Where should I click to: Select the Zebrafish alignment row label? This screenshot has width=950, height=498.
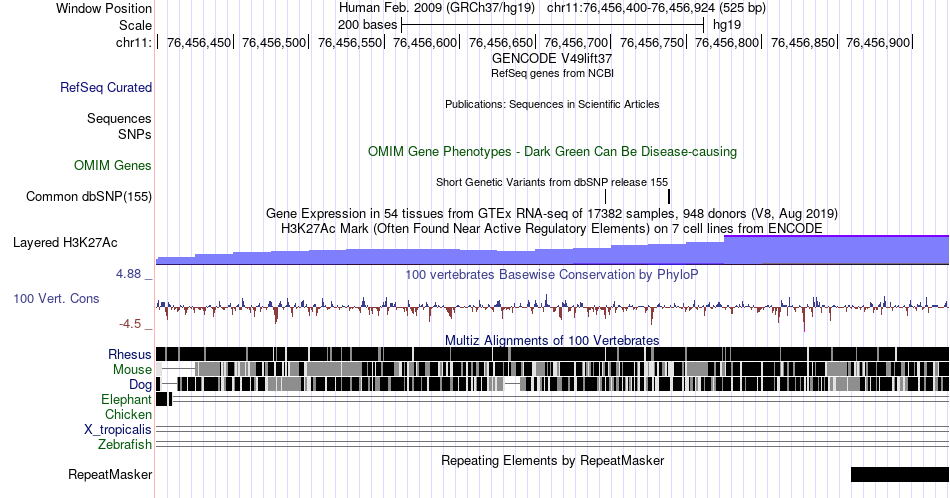tap(125, 445)
